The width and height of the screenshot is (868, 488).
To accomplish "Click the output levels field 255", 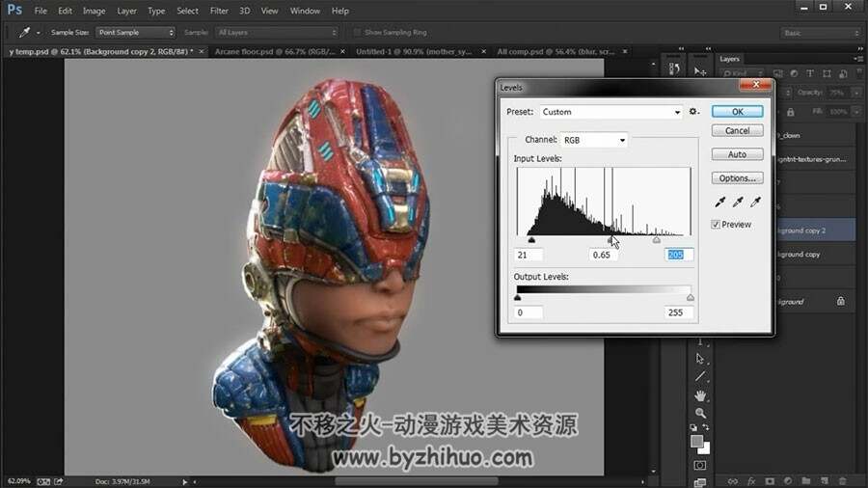I will click(679, 312).
